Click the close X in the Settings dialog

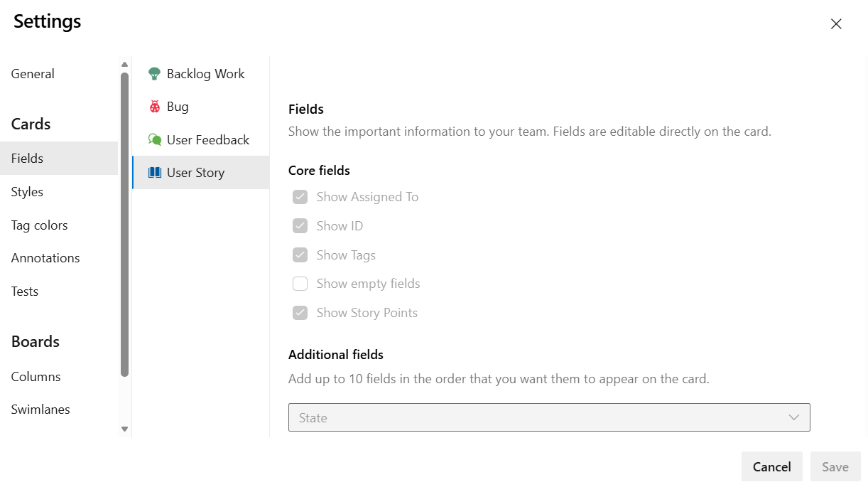point(836,23)
